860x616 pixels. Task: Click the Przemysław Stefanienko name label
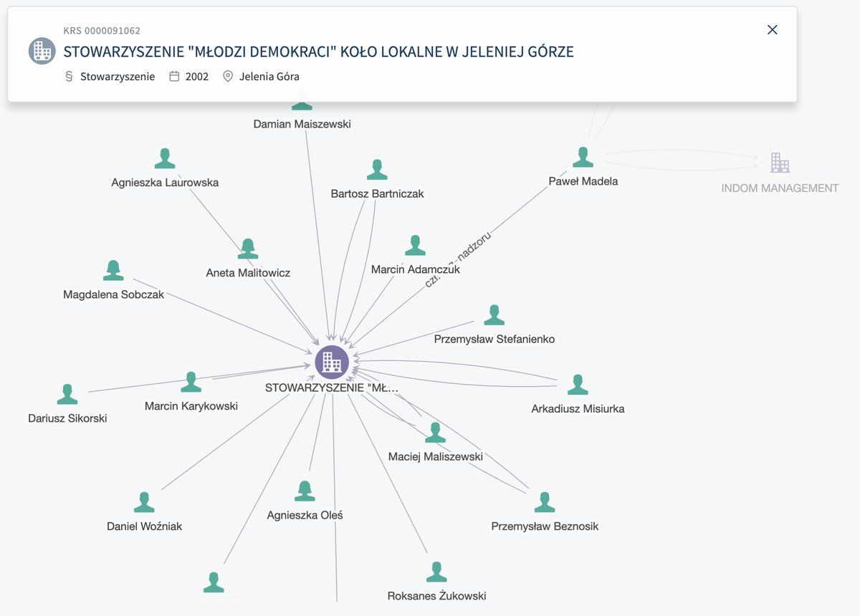tap(494, 339)
